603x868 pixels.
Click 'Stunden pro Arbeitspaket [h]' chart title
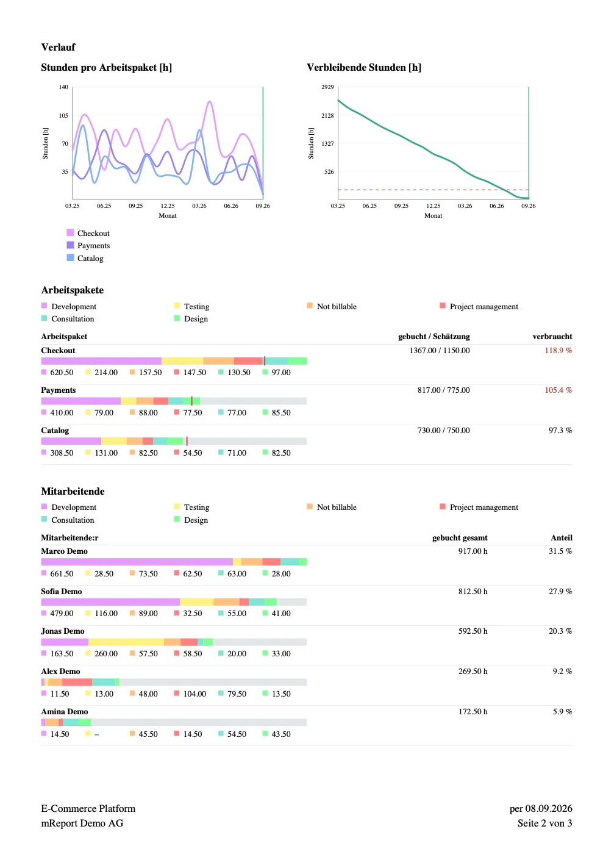[107, 67]
